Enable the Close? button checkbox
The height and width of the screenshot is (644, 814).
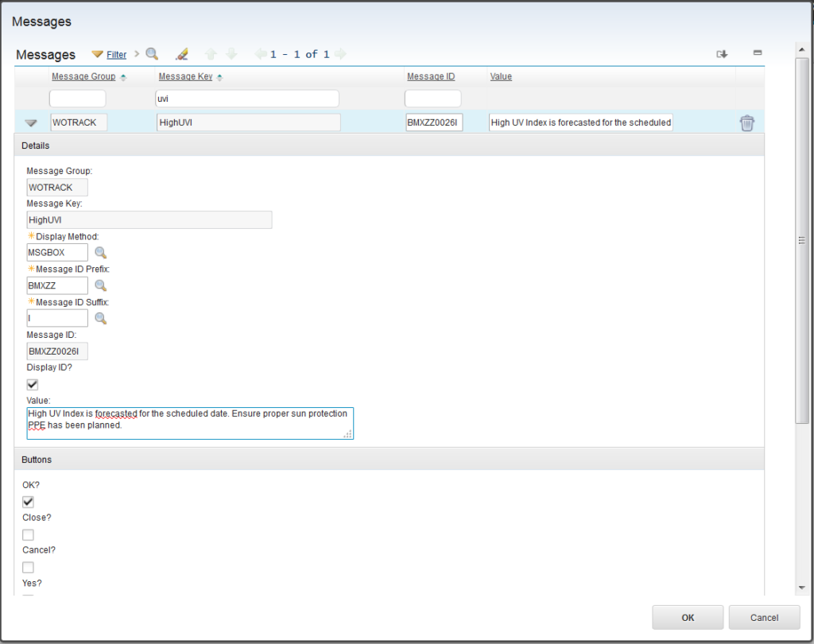pos(28,534)
